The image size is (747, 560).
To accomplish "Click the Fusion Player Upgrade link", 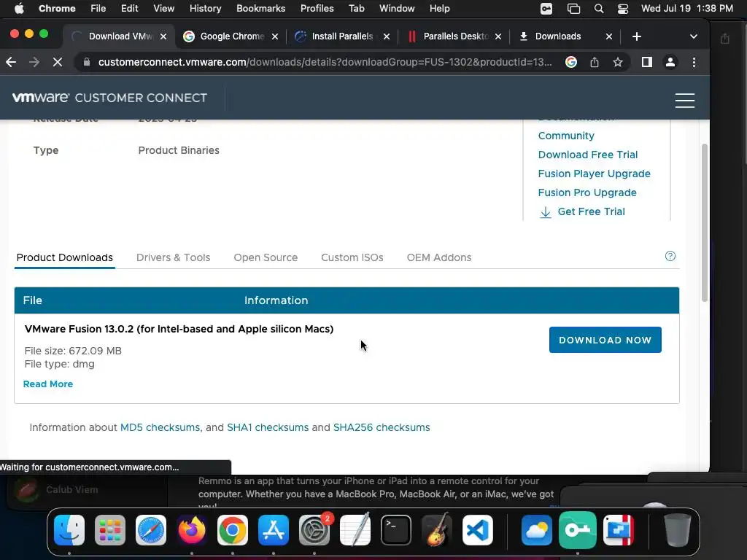I will point(594,174).
